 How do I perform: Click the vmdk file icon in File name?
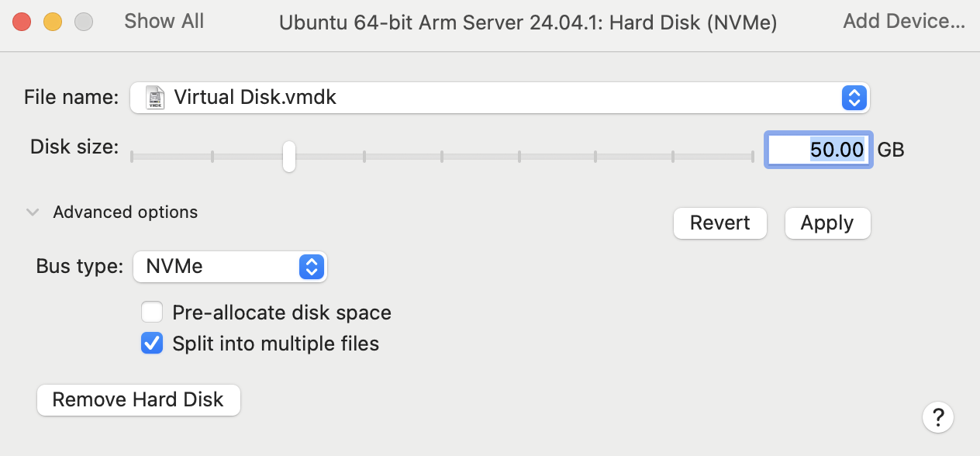pyautogui.click(x=156, y=97)
